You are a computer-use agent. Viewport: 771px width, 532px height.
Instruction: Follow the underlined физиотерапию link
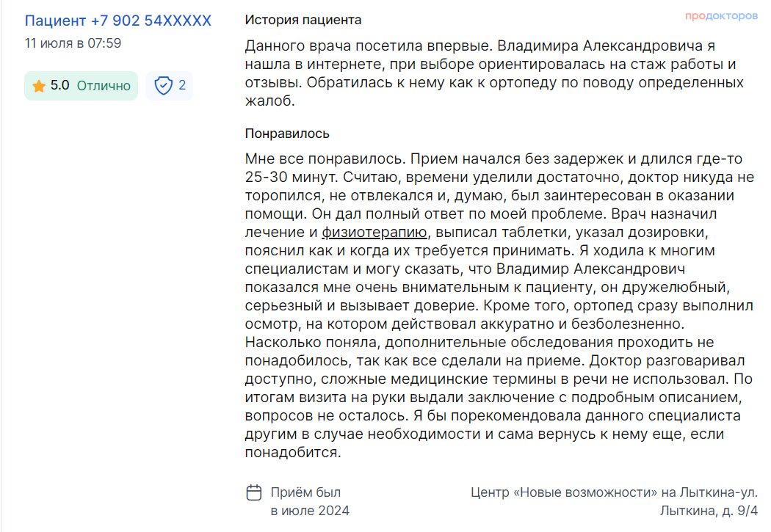(374, 232)
